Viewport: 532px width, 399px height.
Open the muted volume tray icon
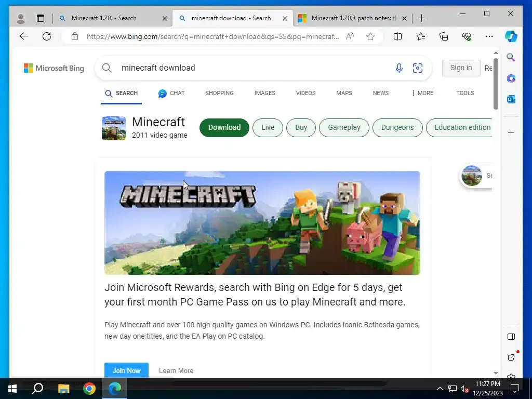[464, 389]
